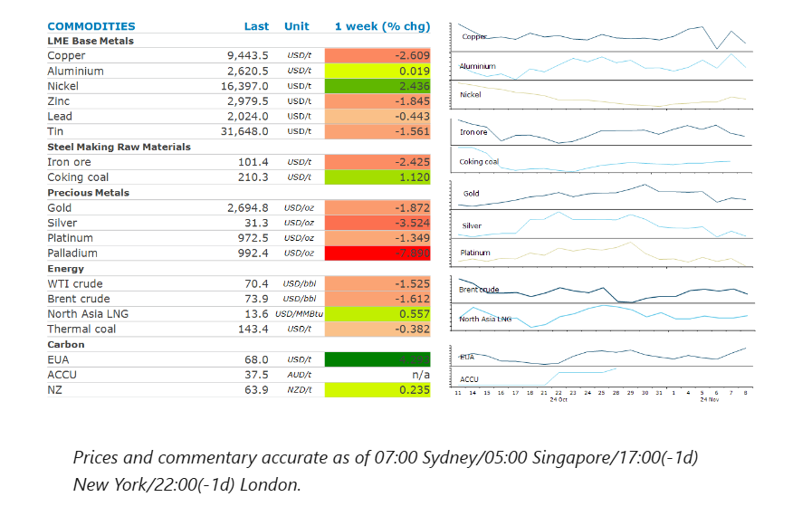This screenshot has width=812, height=516.
Task: Click Iron ore's weekly change -2.425
Action: pos(377,162)
